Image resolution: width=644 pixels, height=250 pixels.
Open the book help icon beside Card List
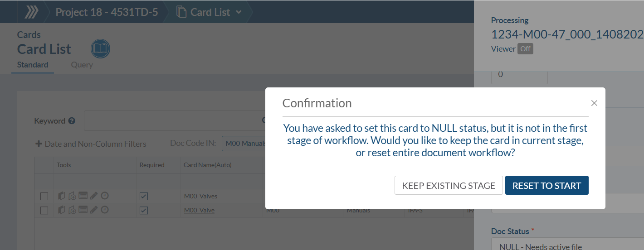click(x=100, y=49)
